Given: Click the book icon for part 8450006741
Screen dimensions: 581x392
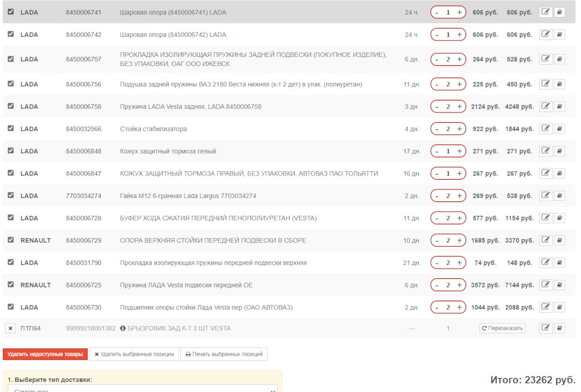Looking at the screenshot, I should tap(559, 12).
